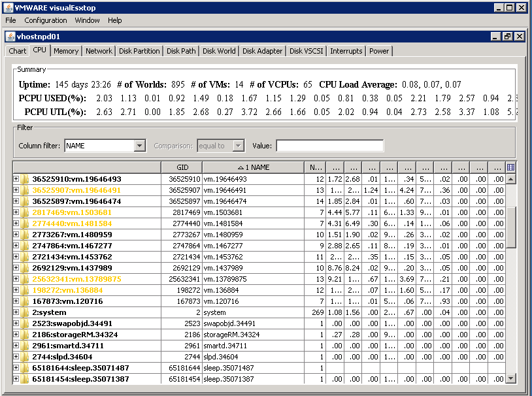Open the Configuration menu
Viewport: 532px width, 396px height.
[46, 20]
